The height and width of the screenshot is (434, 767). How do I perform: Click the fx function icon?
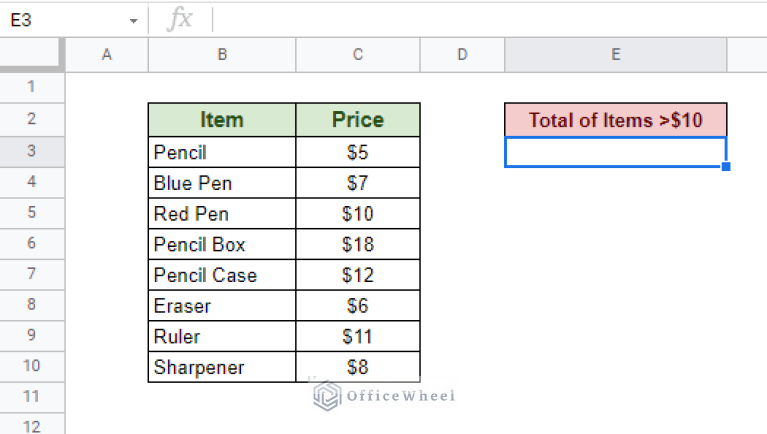180,20
